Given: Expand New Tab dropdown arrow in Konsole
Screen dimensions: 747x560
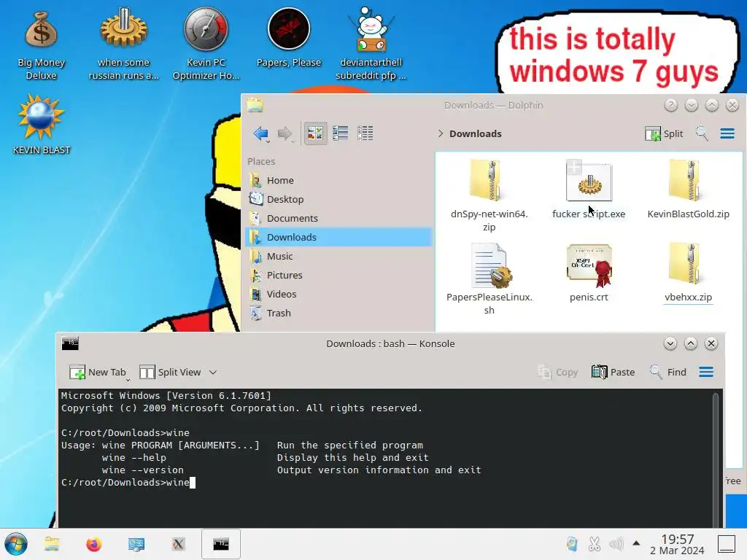Looking at the screenshot, I should tap(128, 380).
